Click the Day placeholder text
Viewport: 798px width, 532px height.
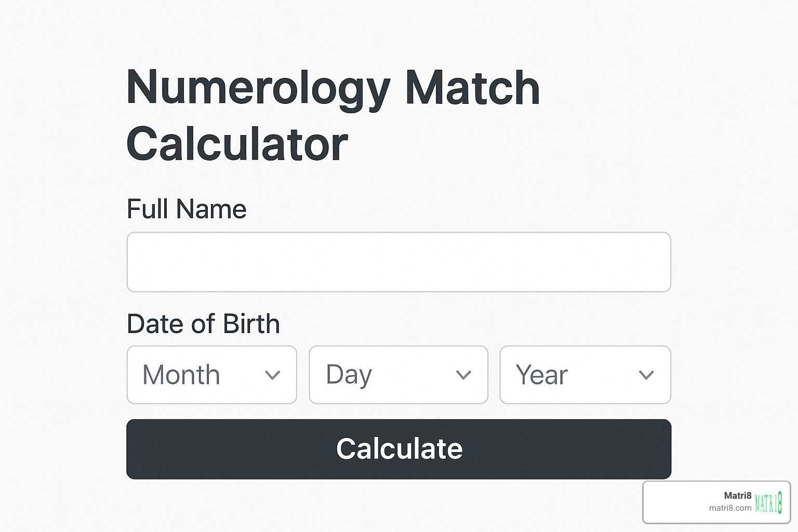[349, 375]
